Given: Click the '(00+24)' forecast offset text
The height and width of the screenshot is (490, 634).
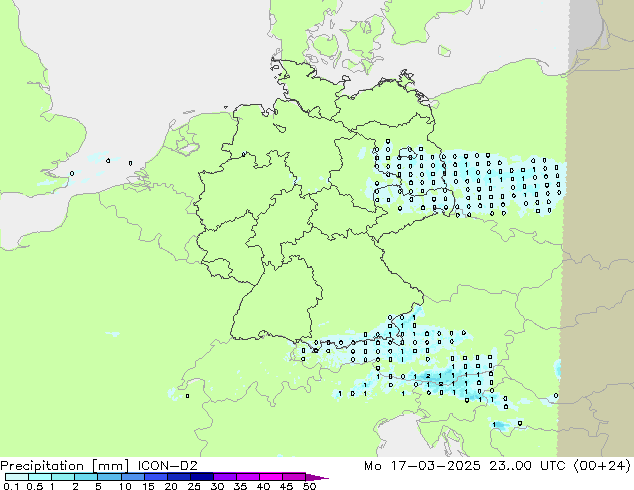Looking at the screenshot, I should point(602,466).
